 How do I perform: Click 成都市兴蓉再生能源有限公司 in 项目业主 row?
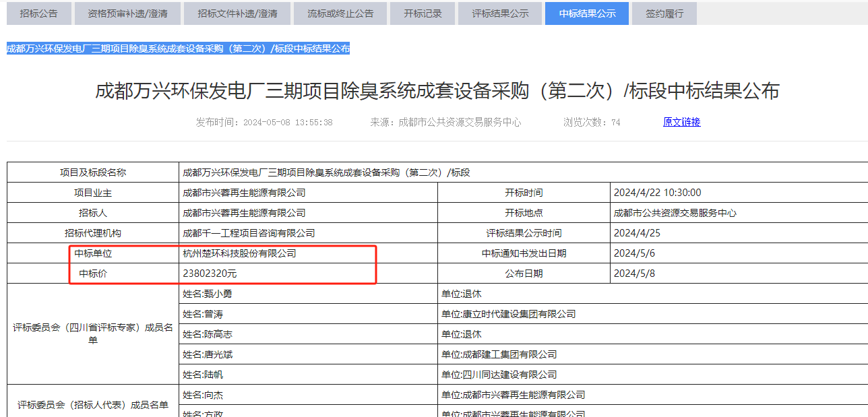pos(308,193)
